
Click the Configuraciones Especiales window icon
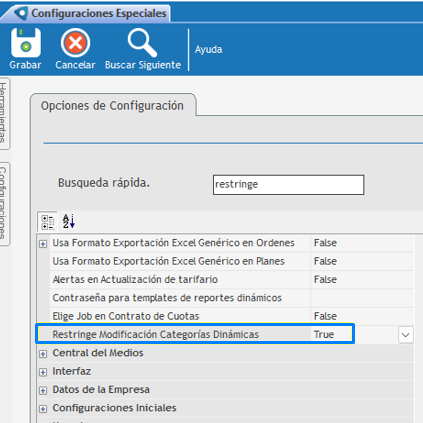pyautogui.click(x=21, y=13)
